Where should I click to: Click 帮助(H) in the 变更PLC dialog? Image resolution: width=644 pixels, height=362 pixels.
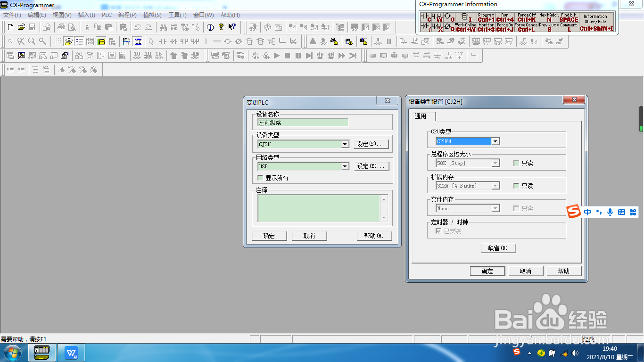(374, 236)
